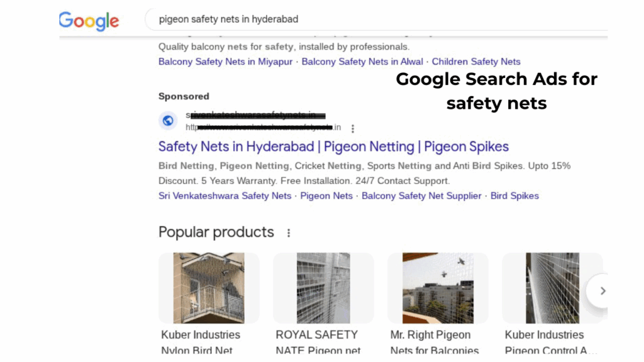
Task: Follow the Children Safety Nets sitelink
Action: pos(476,62)
